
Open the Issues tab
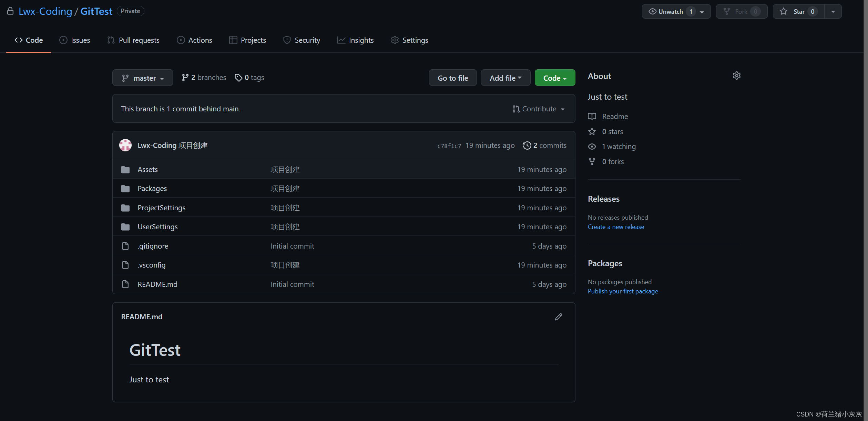point(74,40)
